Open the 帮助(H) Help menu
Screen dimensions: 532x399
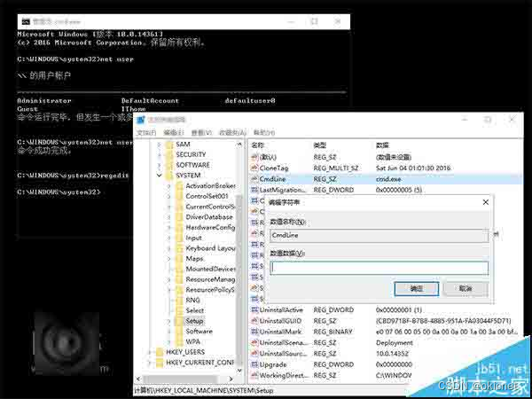[264, 132]
